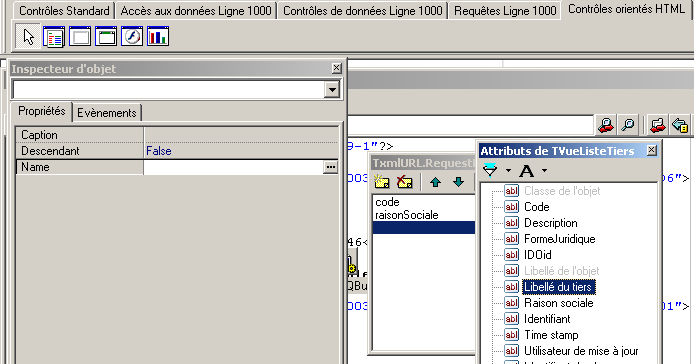
Task: Click the abl icon beside Description
Action: pyautogui.click(x=512, y=223)
